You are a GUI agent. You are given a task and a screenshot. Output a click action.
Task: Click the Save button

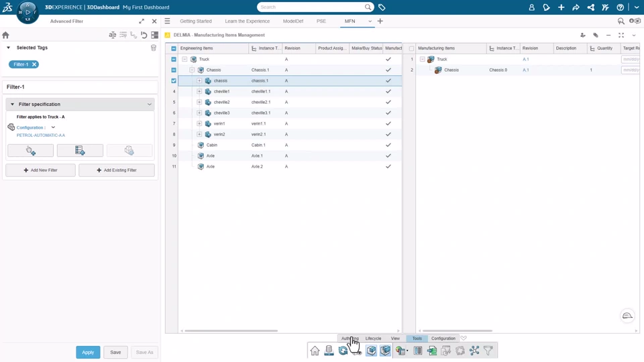pyautogui.click(x=115, y=352)
